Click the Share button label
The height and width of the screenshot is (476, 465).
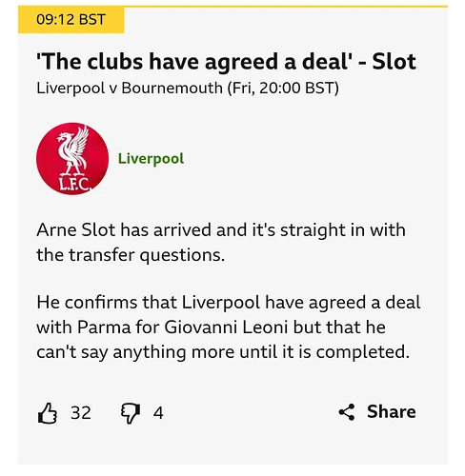392,411
